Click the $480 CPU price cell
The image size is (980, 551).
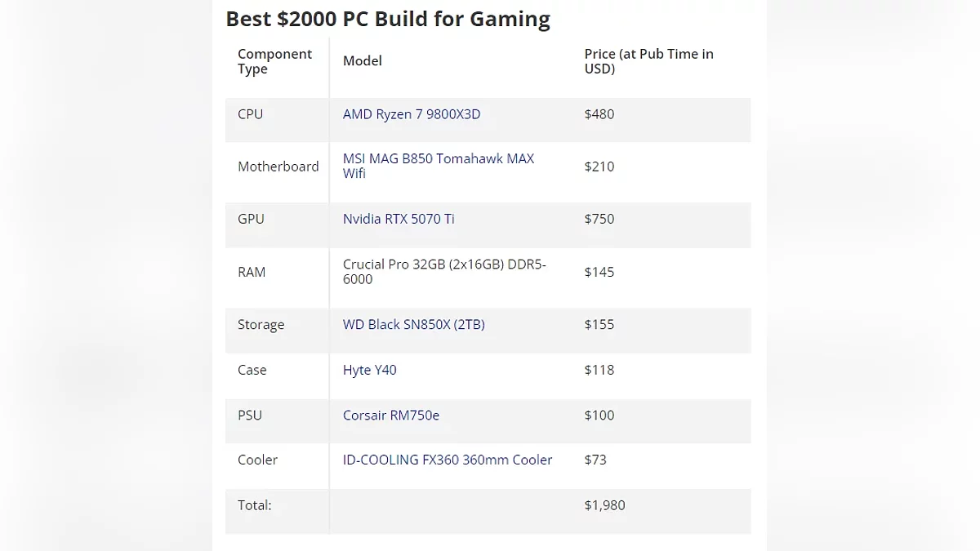pyautogui.click(x=599, y=114)
